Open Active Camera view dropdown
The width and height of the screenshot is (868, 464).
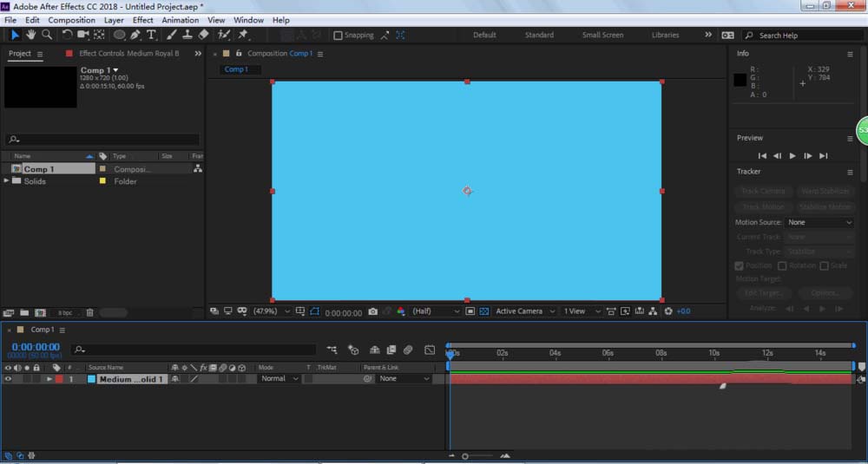tap(525, 311)
